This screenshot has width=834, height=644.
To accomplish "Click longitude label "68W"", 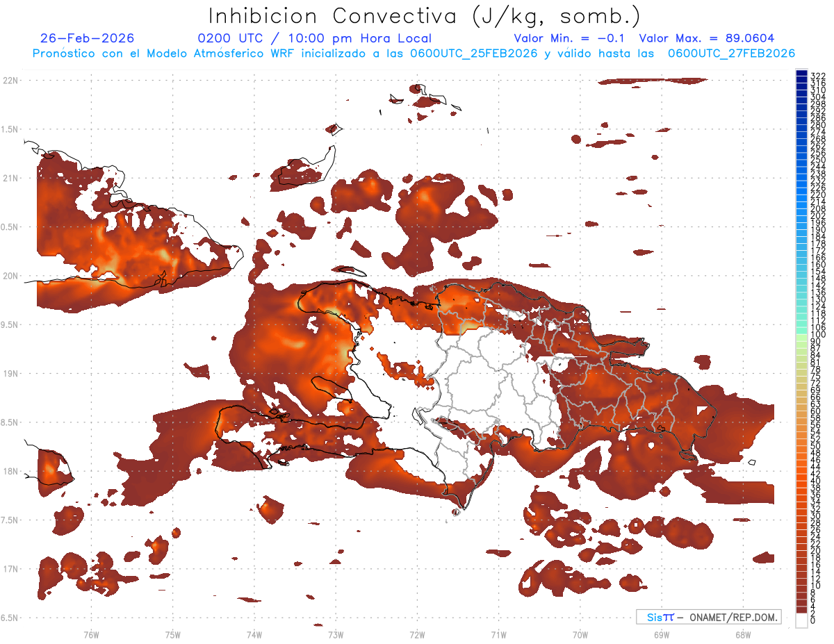I will (742, 634).
